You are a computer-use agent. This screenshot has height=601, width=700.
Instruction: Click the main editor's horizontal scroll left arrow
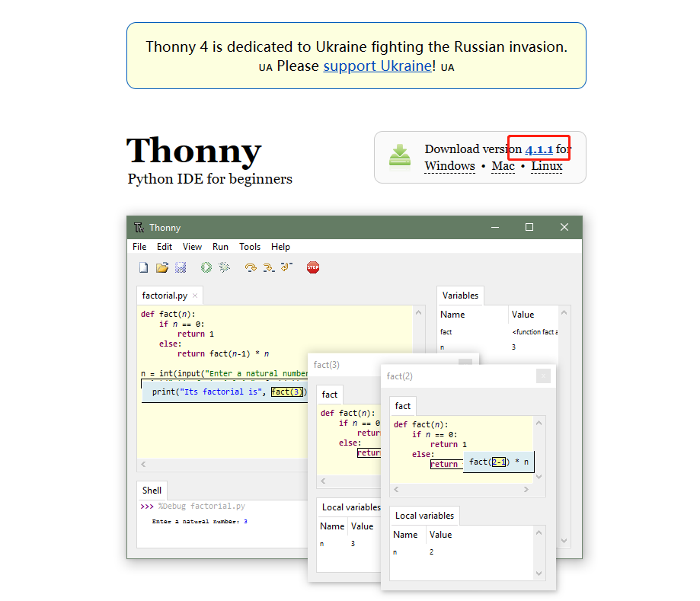[143, 465]
